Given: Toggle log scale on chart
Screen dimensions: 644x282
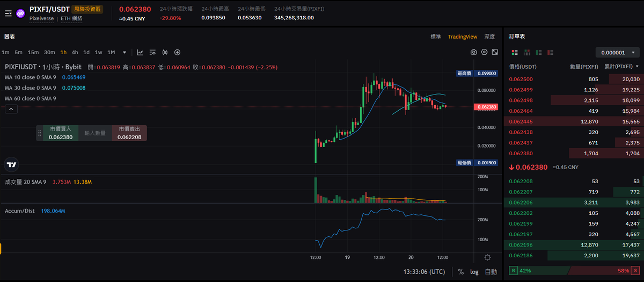Looking at the screenshot, I should [474, 272].
